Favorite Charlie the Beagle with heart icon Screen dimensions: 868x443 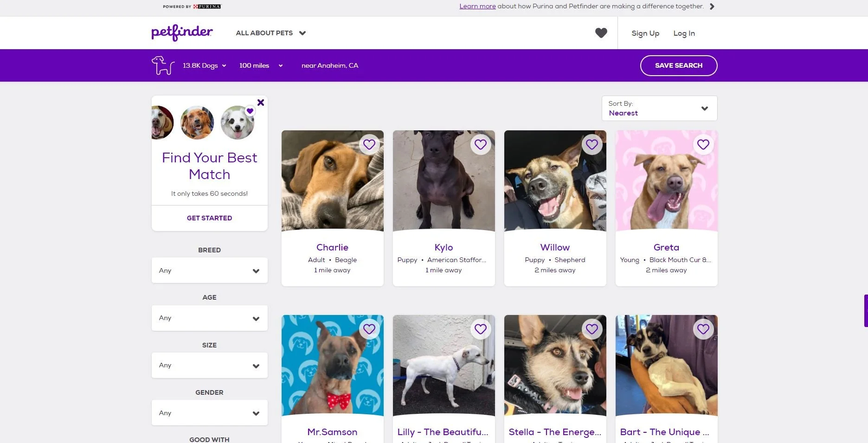369,145
